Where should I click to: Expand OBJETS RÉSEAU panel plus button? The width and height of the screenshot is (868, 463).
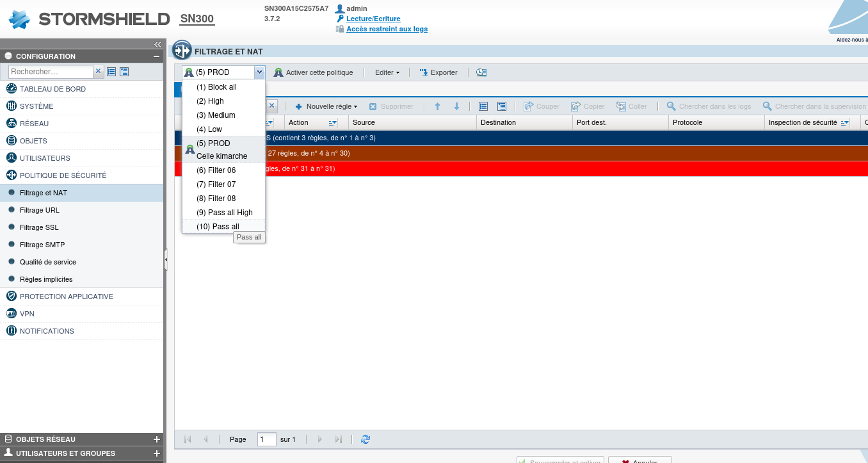[x=157, y=439]
